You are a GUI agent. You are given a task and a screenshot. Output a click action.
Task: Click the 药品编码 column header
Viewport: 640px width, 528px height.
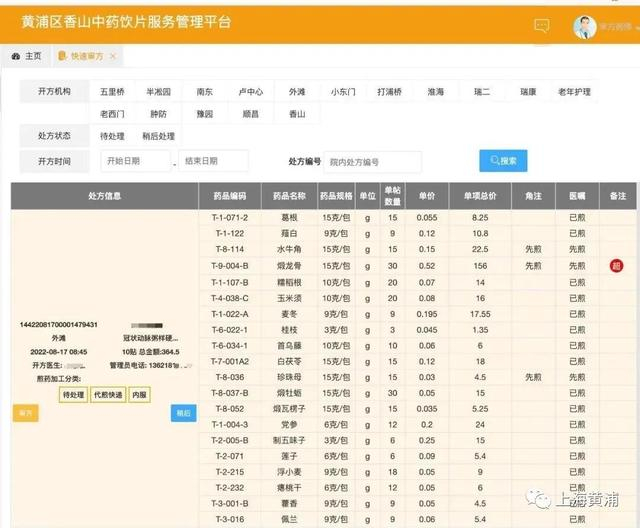pos(230,196)
